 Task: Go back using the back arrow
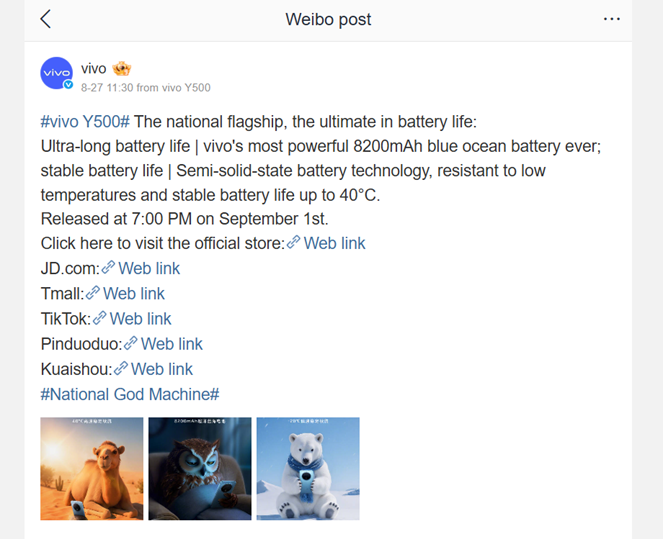click(45, 19)
